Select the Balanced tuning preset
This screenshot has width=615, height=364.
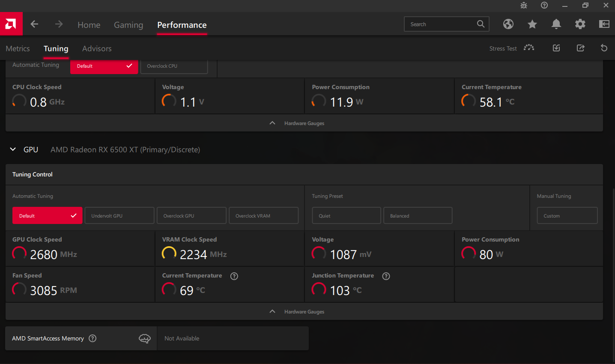coord(418,215)
